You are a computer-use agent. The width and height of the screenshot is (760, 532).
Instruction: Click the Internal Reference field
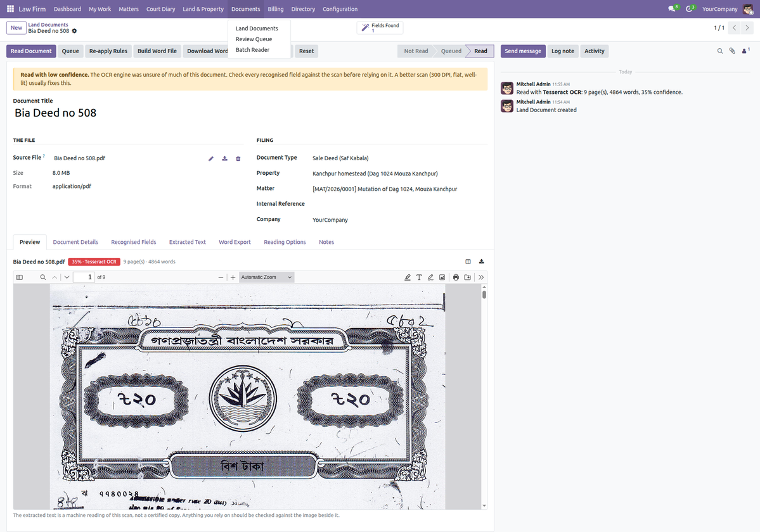[x=399, y=205]
